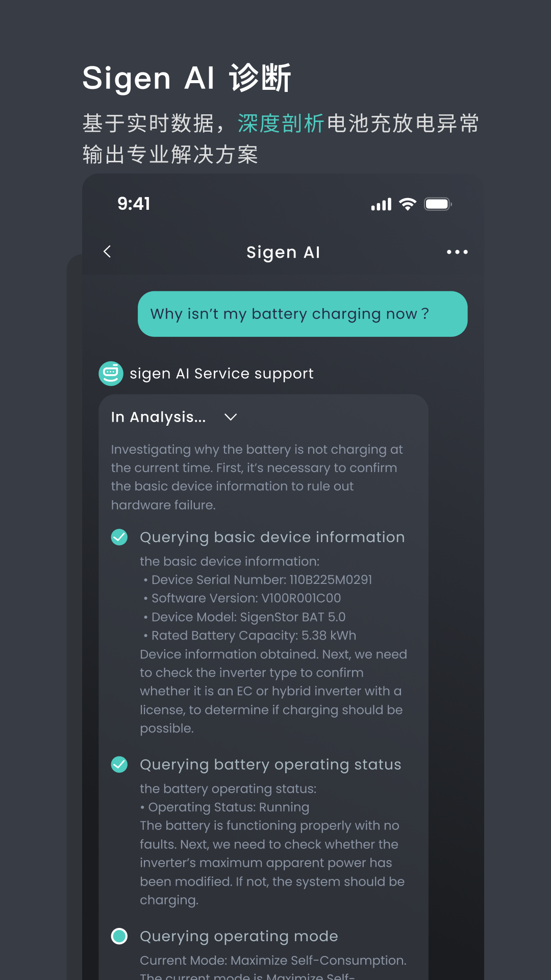Tap the Sigen AI robot avatar icon
Image resolution: width=551 pixels, height=980 pixels.
coord(111,374)
